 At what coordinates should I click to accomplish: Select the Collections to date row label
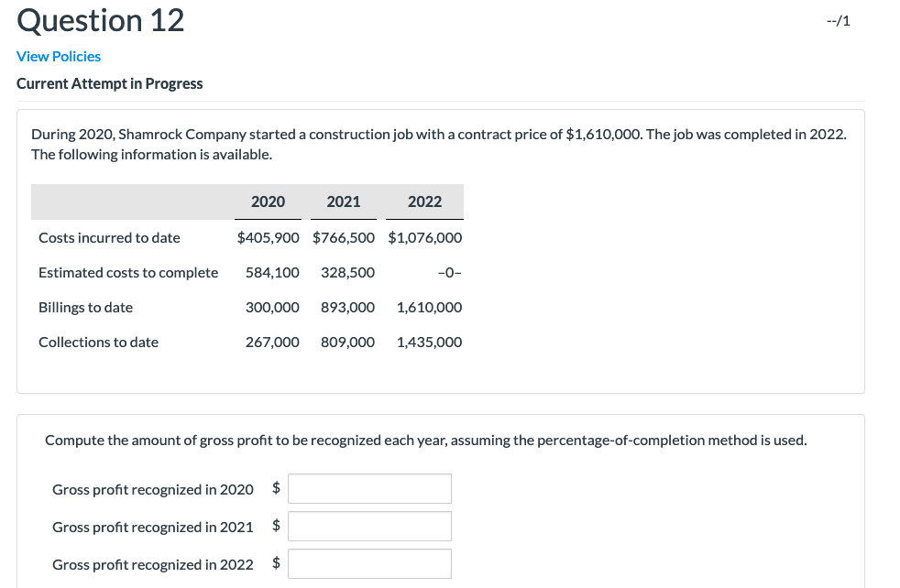[97, 342]
